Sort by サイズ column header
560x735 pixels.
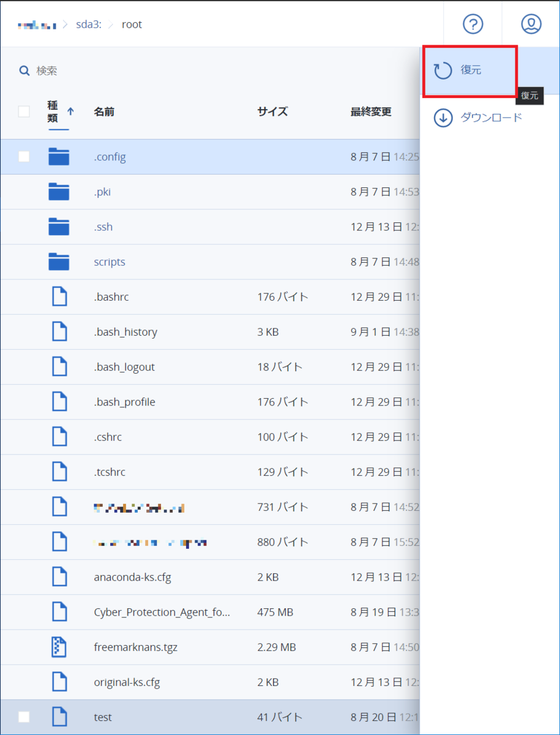272,112
